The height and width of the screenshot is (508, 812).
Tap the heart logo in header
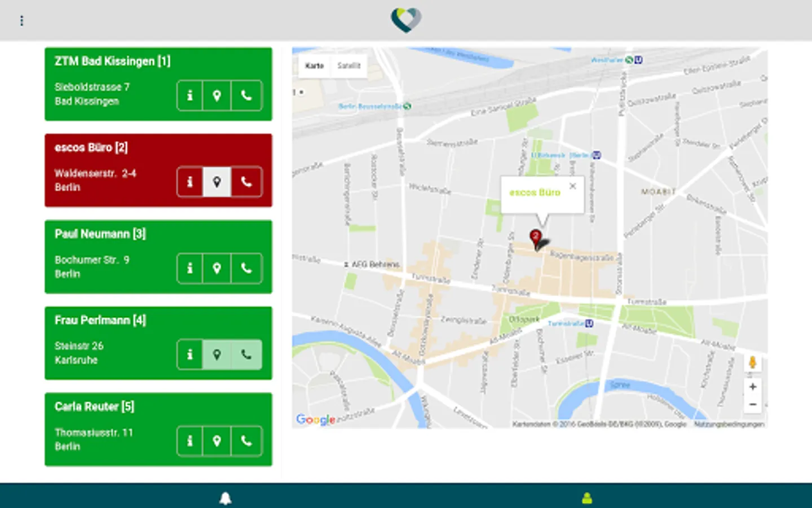click(406, 20)
